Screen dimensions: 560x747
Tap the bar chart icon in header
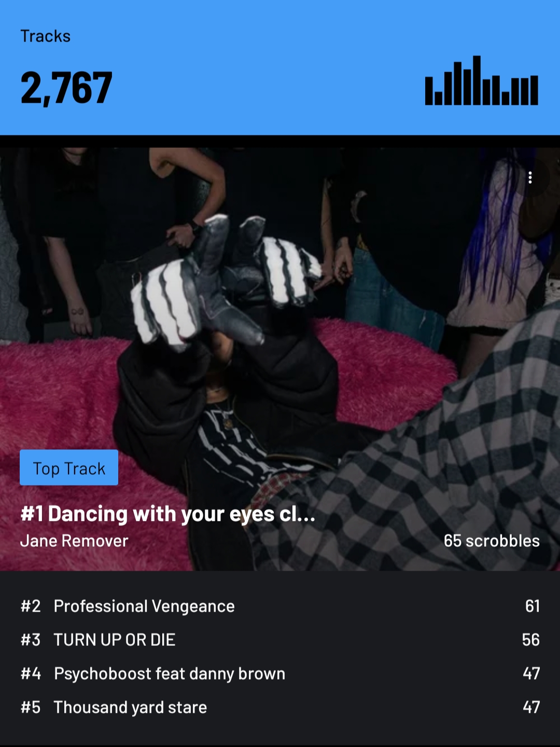(x=481, y=80)
